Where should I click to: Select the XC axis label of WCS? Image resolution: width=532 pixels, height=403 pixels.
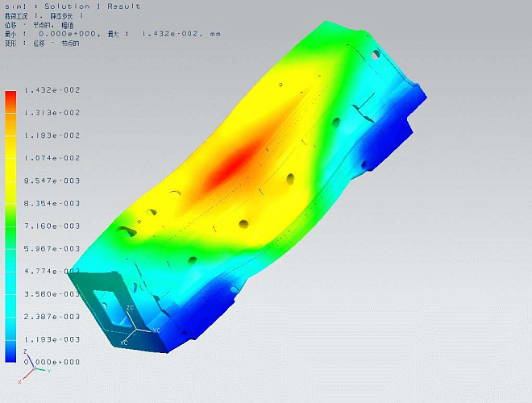point(123,343)
